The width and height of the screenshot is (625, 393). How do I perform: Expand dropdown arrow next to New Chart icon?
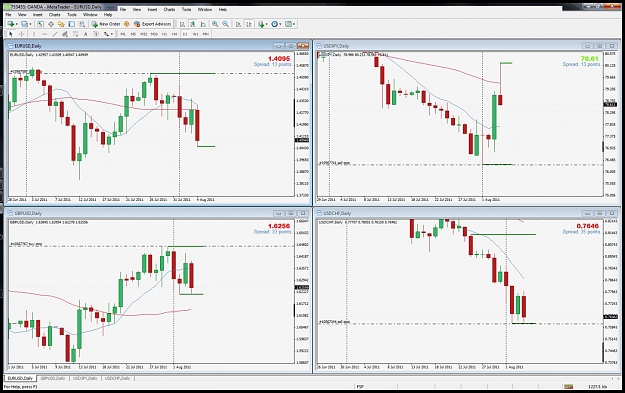pos(17,24)
